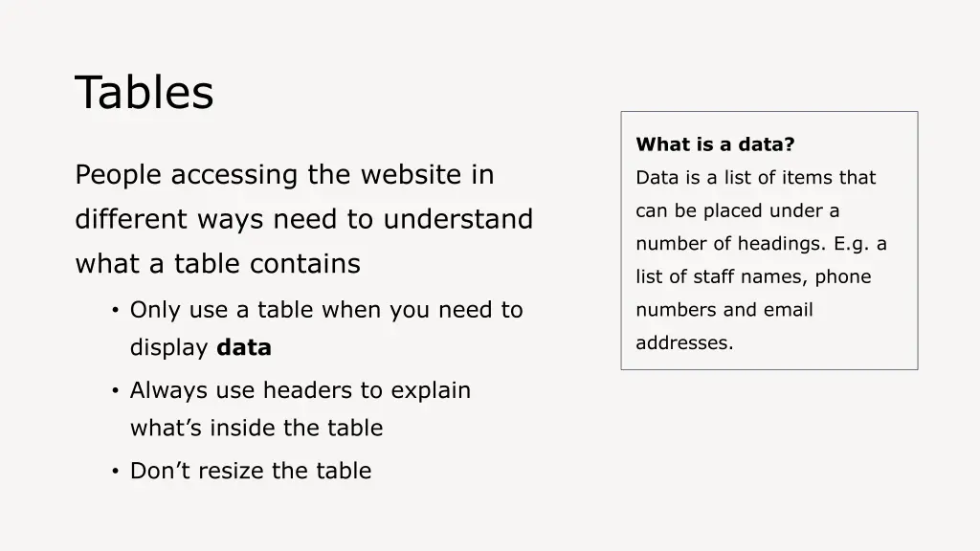Click the line "Only use a table when you need to"

pos(326,310)
